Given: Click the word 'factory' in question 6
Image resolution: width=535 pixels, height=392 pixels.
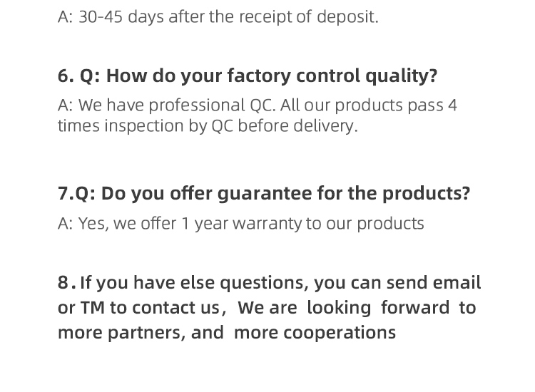Looking at the screenshot, I should (258, 76).
